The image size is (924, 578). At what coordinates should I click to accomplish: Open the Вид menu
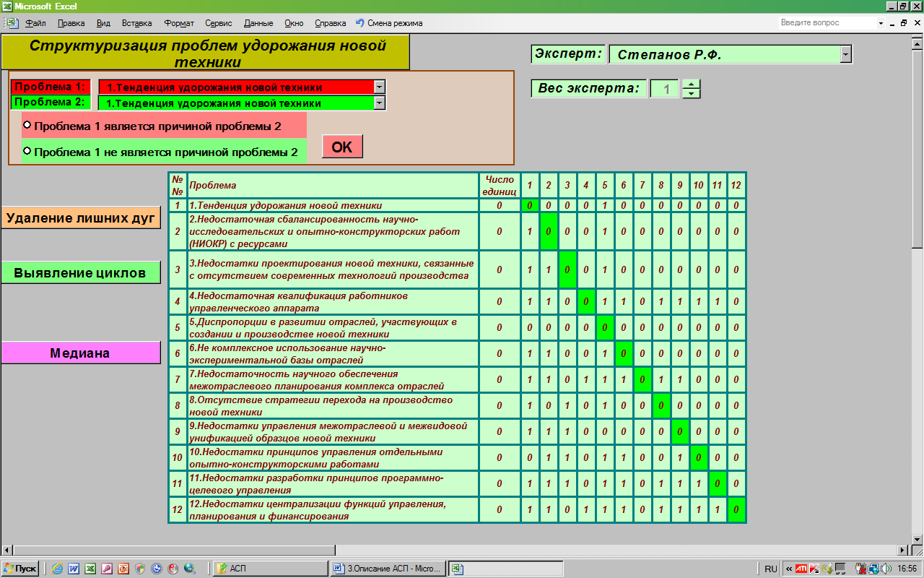(103, 23)
